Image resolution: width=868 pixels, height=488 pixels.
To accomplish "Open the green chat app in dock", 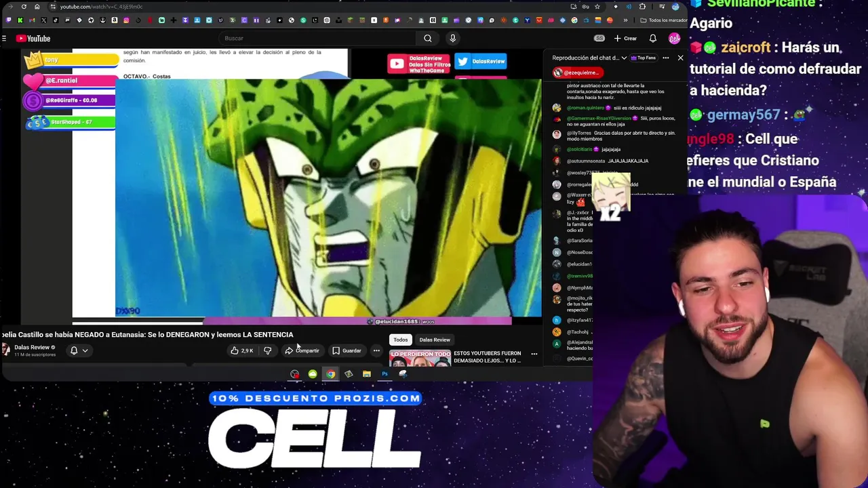I will [x=313, y=374].
